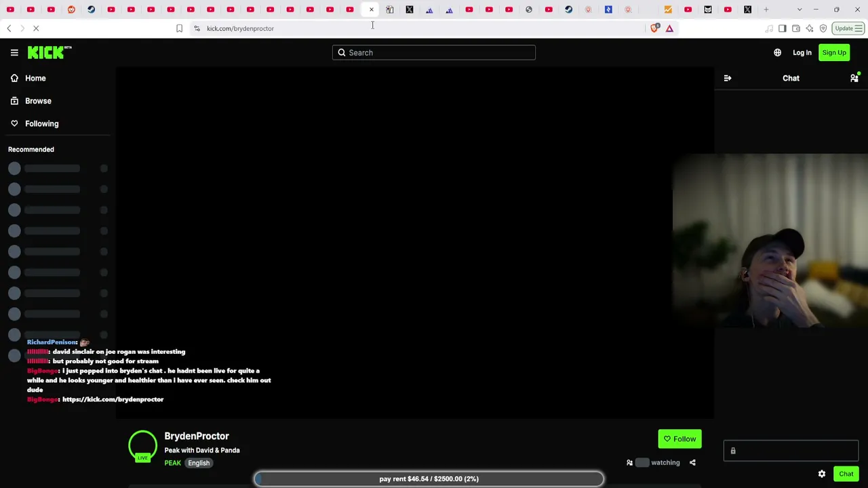Click the green Chat send button

pos(846,474)
